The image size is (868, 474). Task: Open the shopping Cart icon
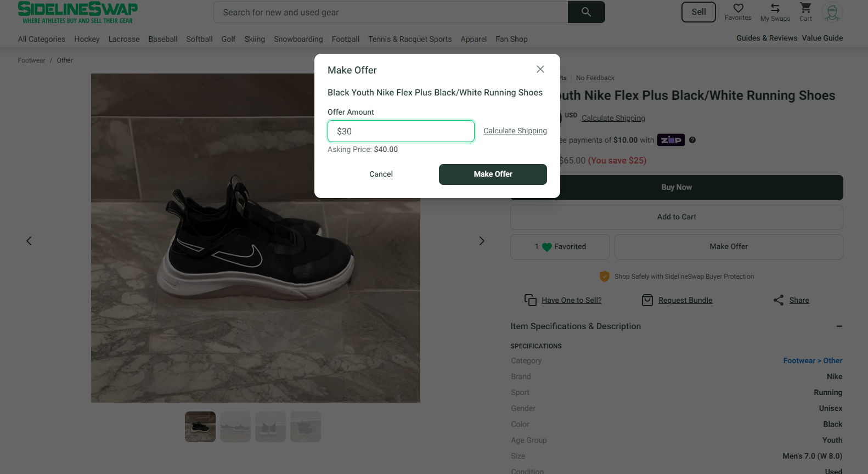pyautogui.click(x=805, y=8)
